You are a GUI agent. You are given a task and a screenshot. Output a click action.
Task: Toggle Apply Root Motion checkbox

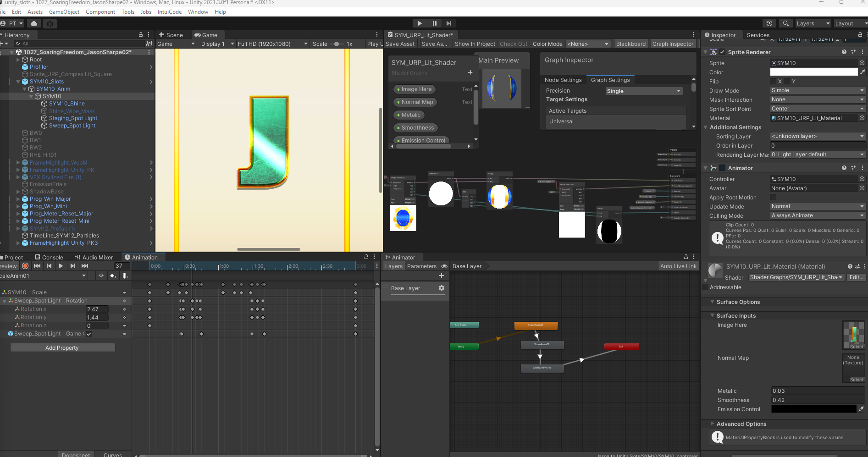[773, 197]
